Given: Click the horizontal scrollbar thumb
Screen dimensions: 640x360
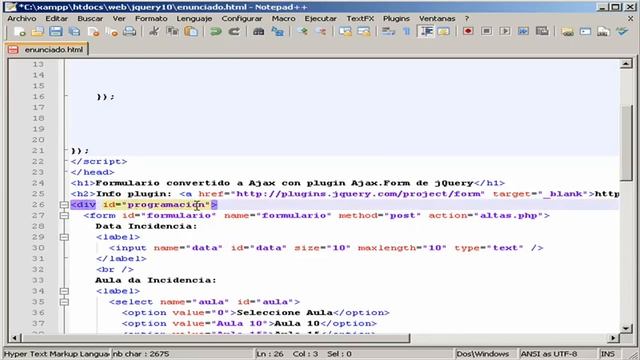Looking at the screenshot, I should (216, 338).
